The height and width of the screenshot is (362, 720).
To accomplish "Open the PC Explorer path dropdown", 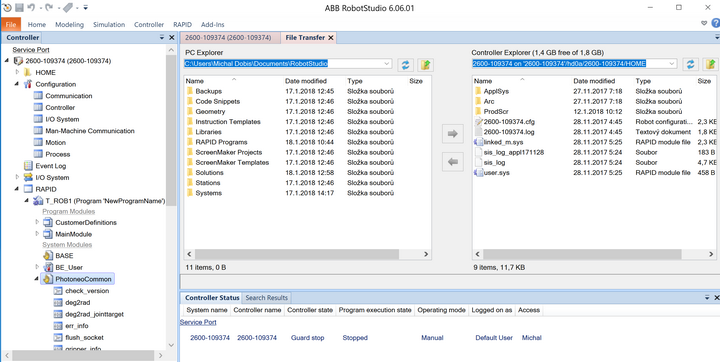I will [x=387, y=64].
